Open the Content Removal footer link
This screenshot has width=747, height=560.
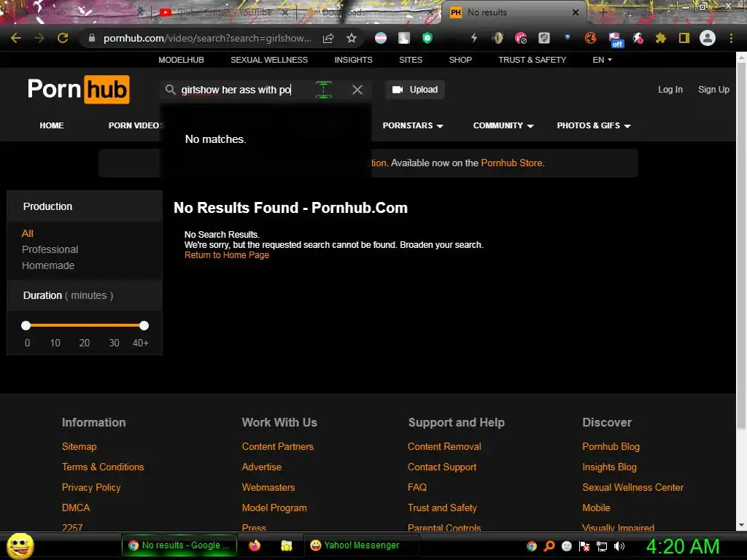pyautogui.click(x=444, y=447)
